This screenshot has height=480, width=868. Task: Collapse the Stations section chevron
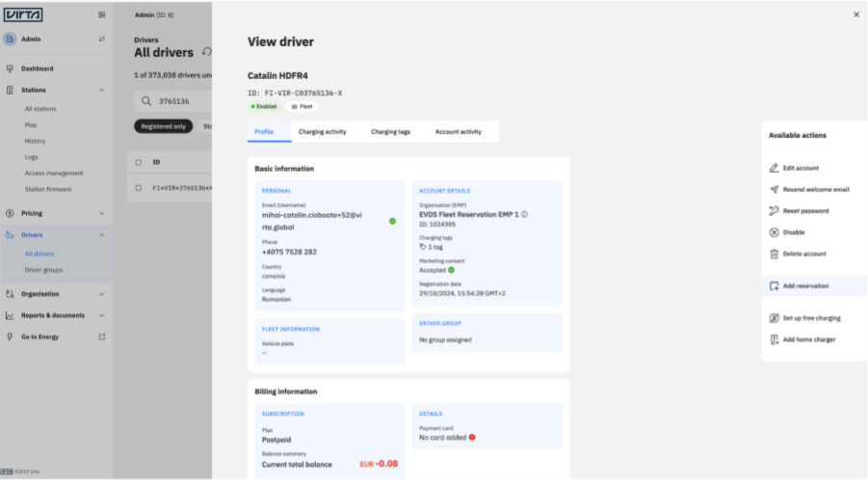point(102,91)
